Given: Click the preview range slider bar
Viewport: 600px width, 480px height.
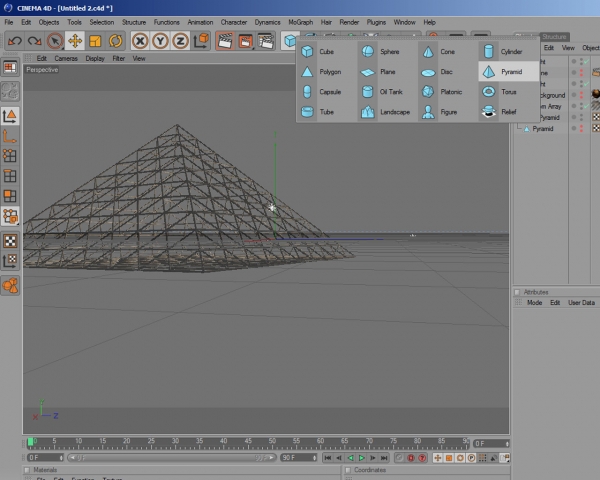Looking at the screenshot, I should pyautogui.click(x=171, y=458).
